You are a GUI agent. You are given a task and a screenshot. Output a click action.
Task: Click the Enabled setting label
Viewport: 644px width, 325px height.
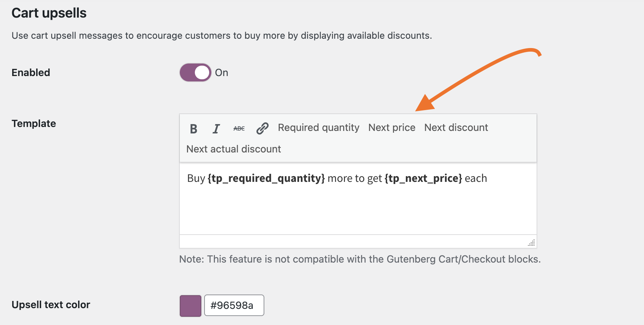tap(31, 73)
